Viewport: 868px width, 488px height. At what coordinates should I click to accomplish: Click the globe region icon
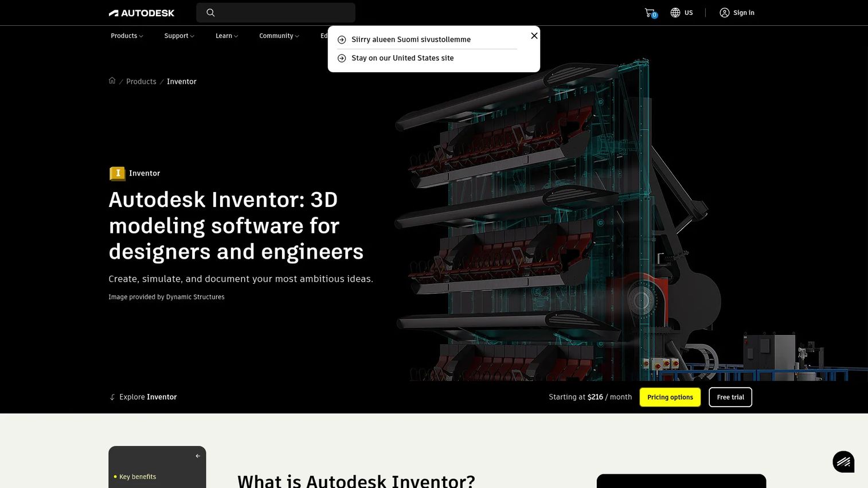coord(675,13)
